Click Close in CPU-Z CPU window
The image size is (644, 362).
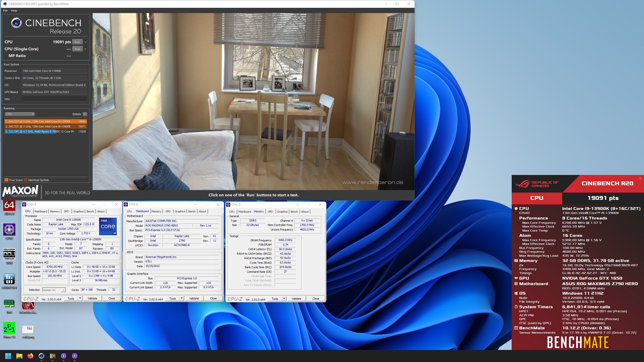click(112, 299)
